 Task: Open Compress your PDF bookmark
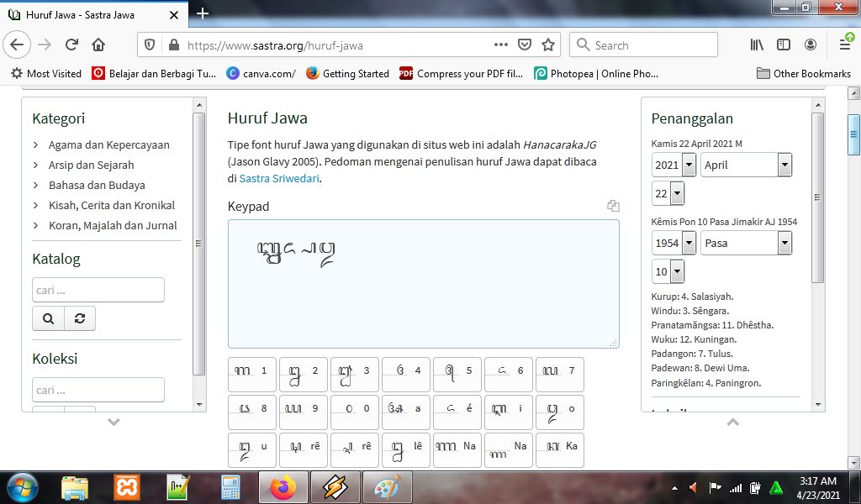click(x=461, y=73)
